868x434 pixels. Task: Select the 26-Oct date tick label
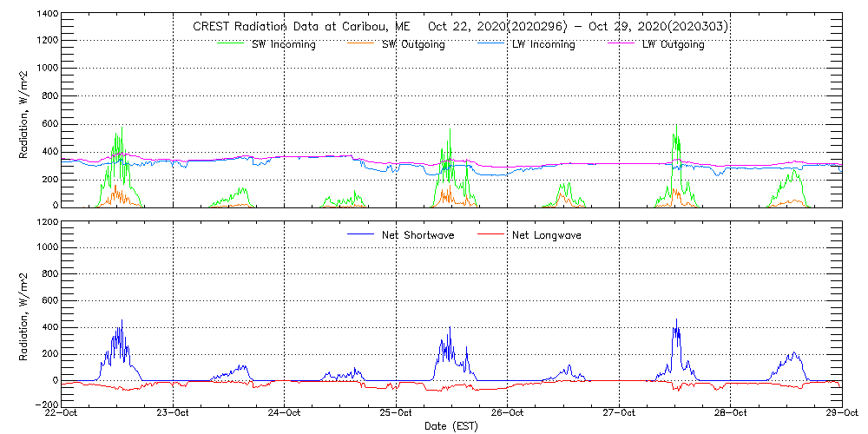[x=508, y=415]
